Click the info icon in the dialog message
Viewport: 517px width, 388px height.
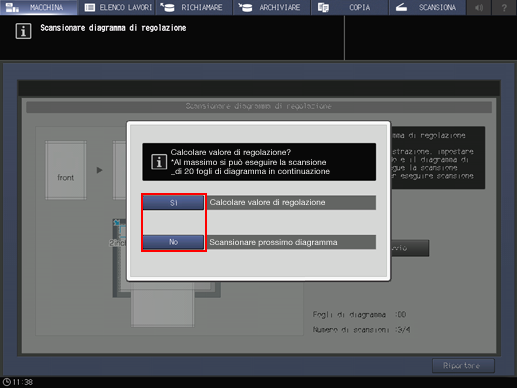coord(159,162)
